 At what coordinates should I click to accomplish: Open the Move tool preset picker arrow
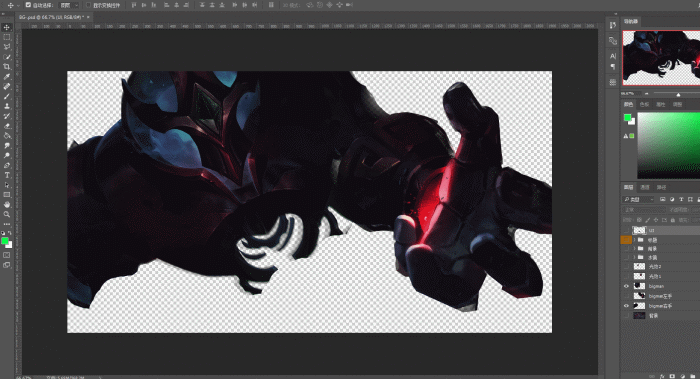pyautogui.click(x=18, y=5)
